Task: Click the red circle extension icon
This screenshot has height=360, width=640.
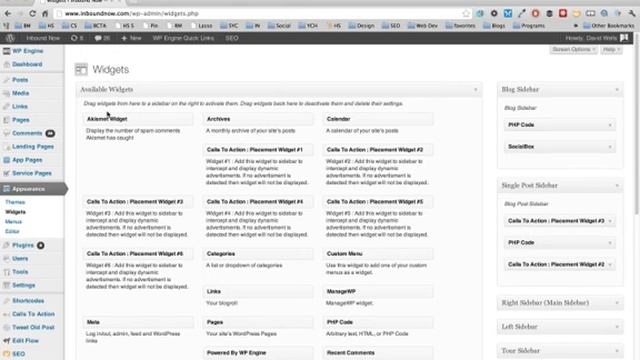Action: coord(536,13)
